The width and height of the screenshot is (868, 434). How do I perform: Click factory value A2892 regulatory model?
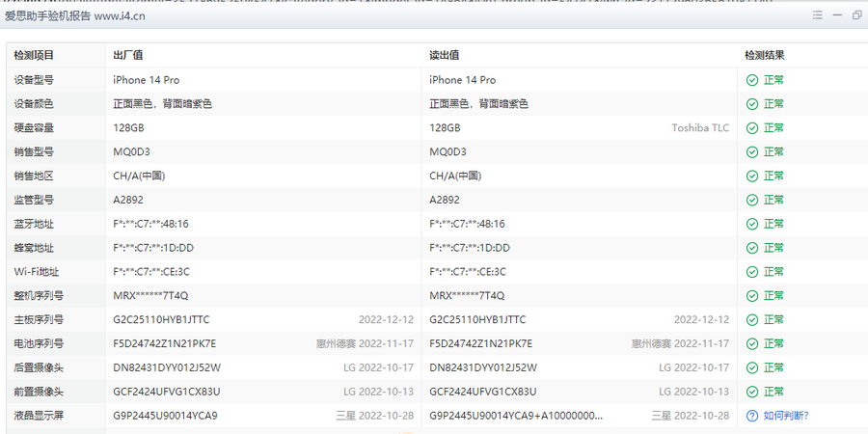pos(128,200)
